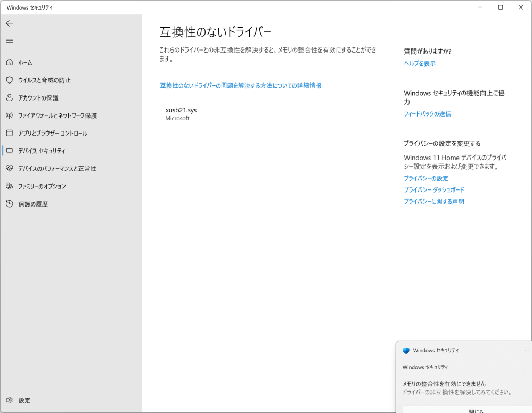Viewport: 532px width, 413px height.
Task: Click the firewall antenna icon
Action: tap(10, 115)
